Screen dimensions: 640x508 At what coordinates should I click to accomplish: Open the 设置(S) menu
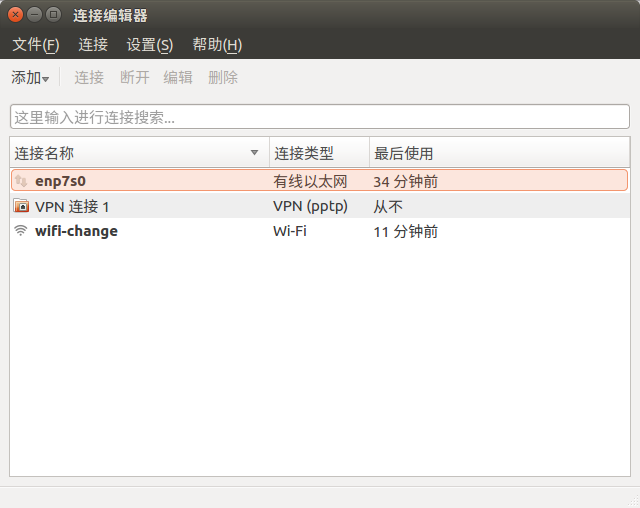tap(149, 45)
